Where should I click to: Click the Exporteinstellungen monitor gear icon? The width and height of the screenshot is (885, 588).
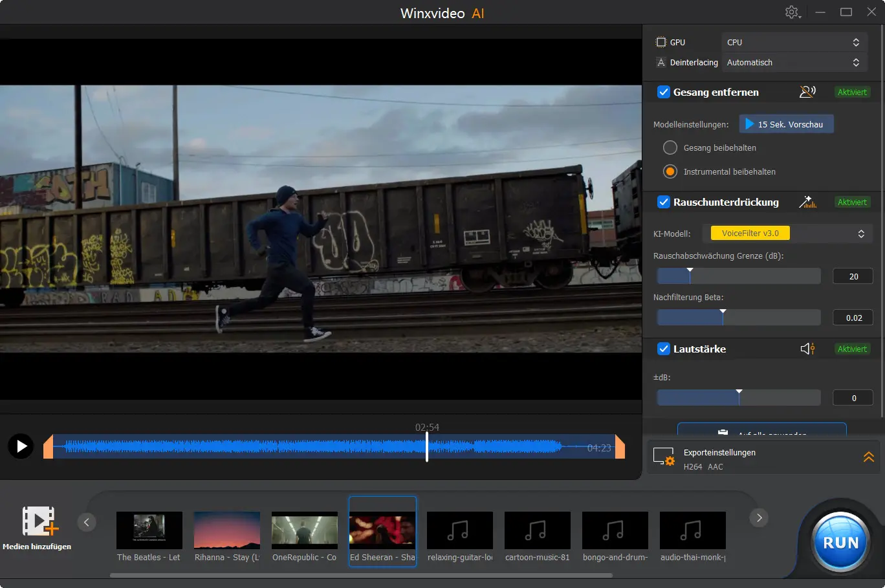point(664,457)
